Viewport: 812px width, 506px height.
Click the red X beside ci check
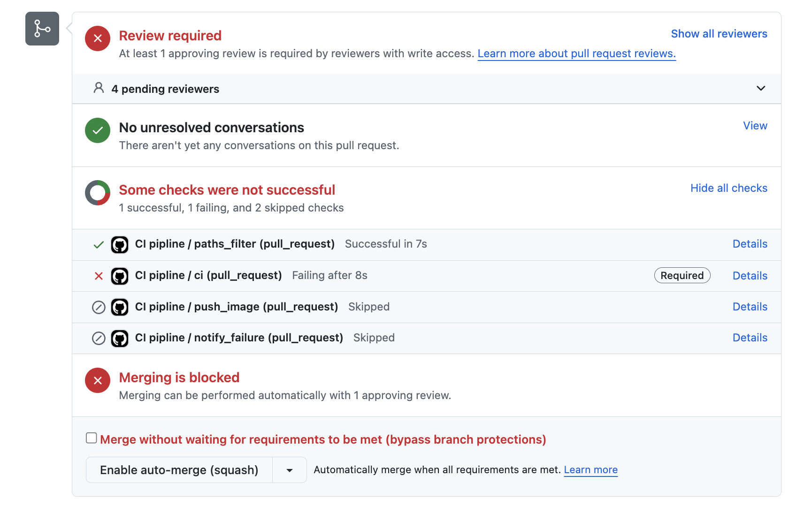[99, 276]
